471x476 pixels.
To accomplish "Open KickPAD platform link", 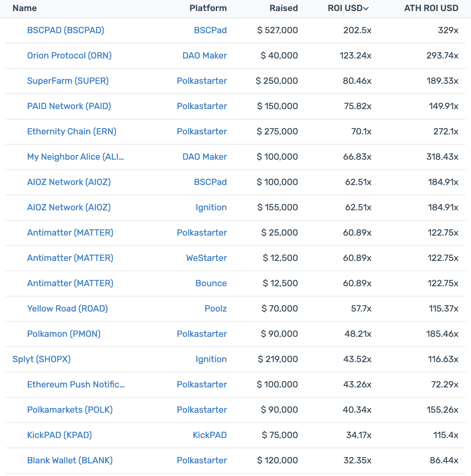I will pyautogui.click(x=210, y=435).
